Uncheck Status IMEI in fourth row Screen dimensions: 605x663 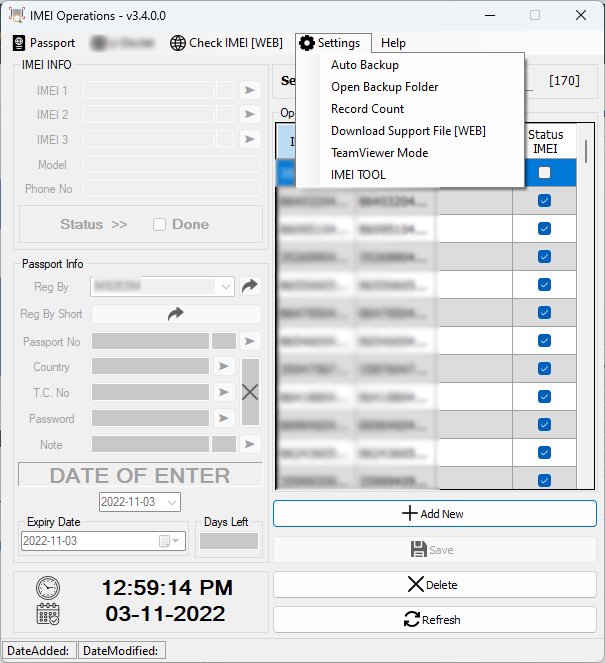(545, 257)
